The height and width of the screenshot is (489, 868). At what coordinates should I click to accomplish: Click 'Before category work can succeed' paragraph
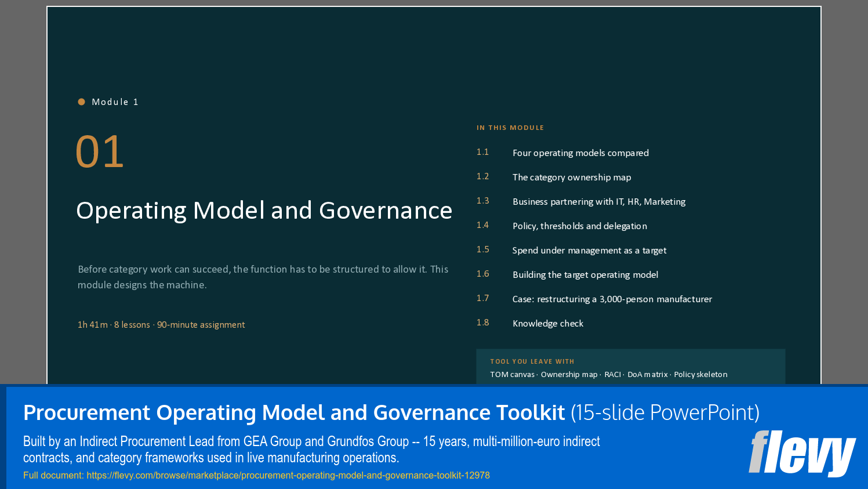(x=263, y=277)
